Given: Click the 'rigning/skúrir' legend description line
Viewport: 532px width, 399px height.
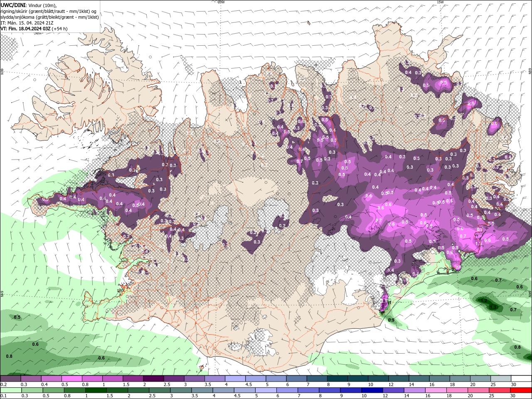Looking at the screenshot, I should point(49,11).
